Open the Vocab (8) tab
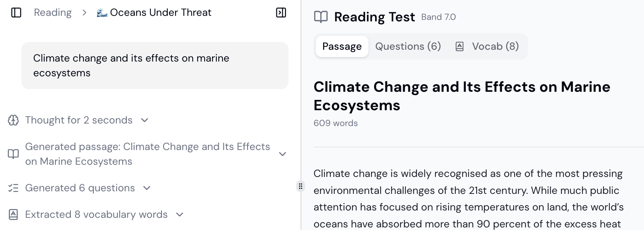This screenshot has height=230, width=644. pos(495,46)
